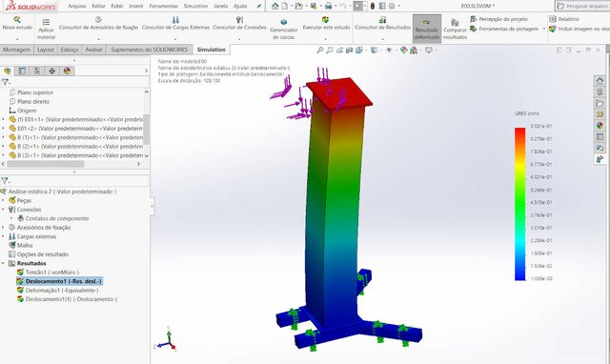
Task: Switch to the Montagem tab
Action: pos(16,50)
